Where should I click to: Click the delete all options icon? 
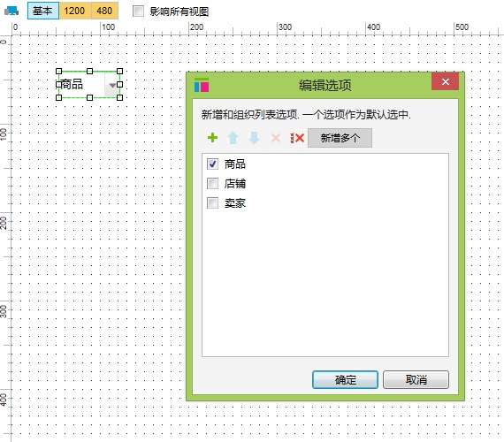[x=297, y=138]
